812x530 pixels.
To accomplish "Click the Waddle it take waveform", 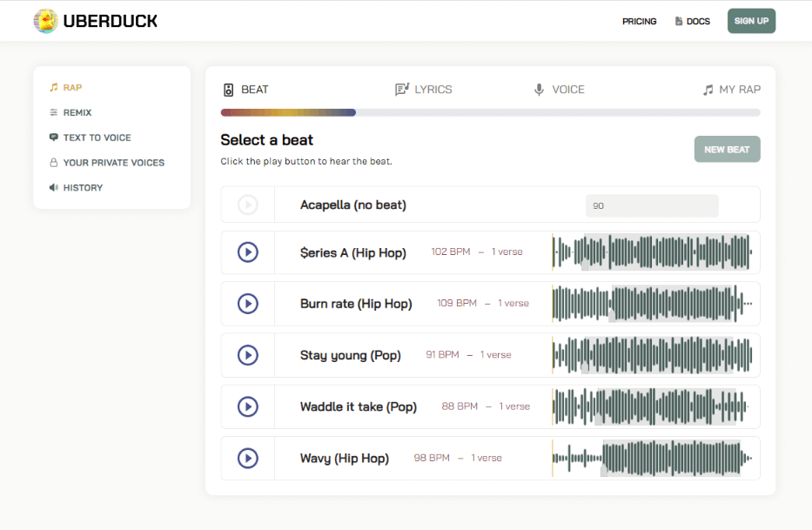I will click(x=653, y=406).
